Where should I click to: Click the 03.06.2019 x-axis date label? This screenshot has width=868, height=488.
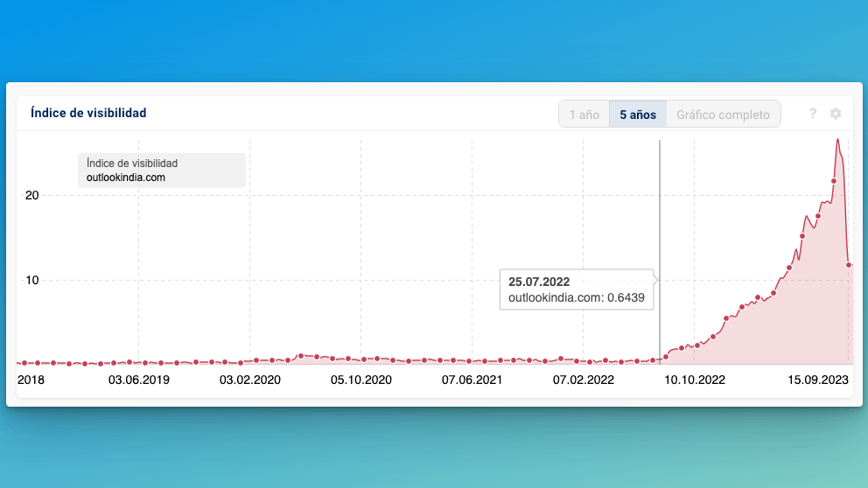(138, 380)
